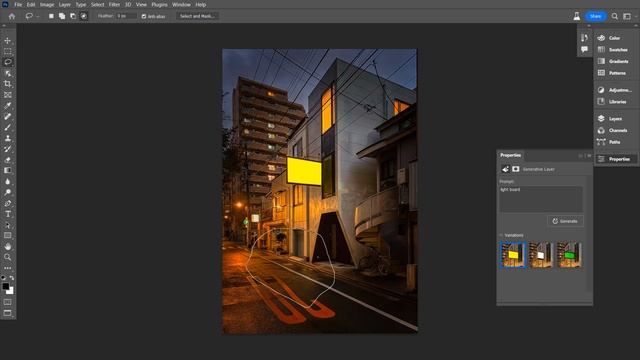Change screen mode at toolbox bottom
Viewport: 640px width, 360px height.
[8, 313]
